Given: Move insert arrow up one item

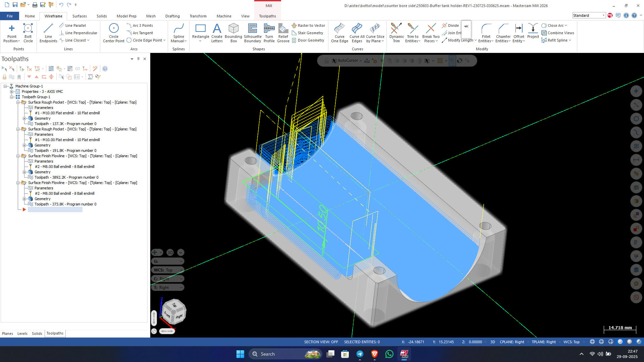Looking at the screenshot, I should click(37, 77).
